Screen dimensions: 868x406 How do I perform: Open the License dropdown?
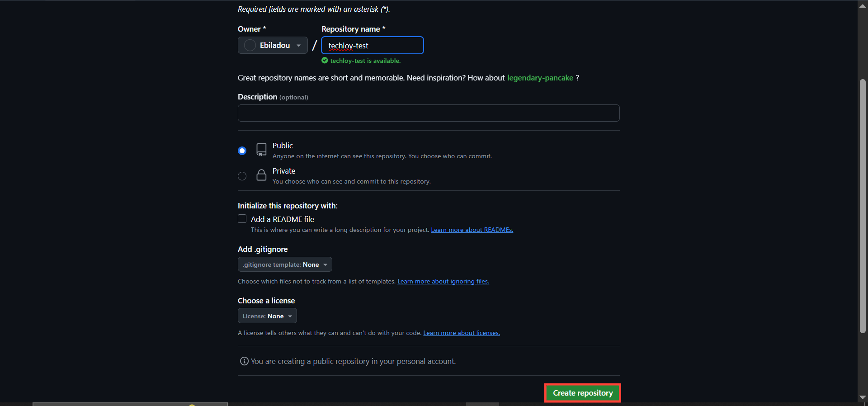267,316
